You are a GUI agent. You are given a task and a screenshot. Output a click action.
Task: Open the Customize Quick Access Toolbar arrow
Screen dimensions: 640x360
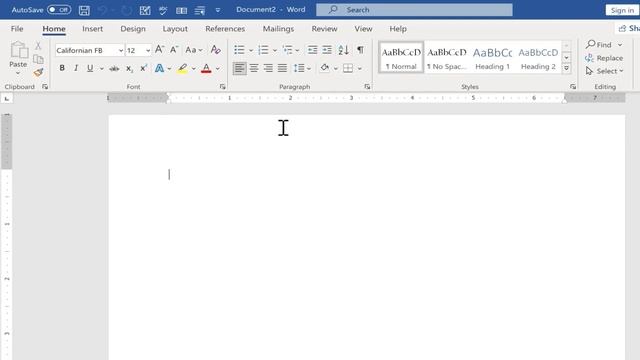pos(218,10)
